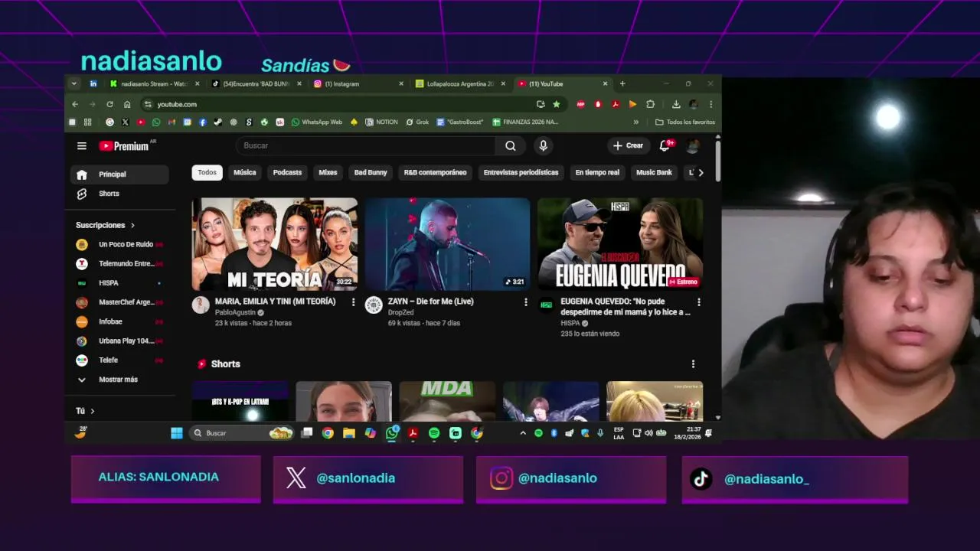Open Shorts in the sidebar

120,194
